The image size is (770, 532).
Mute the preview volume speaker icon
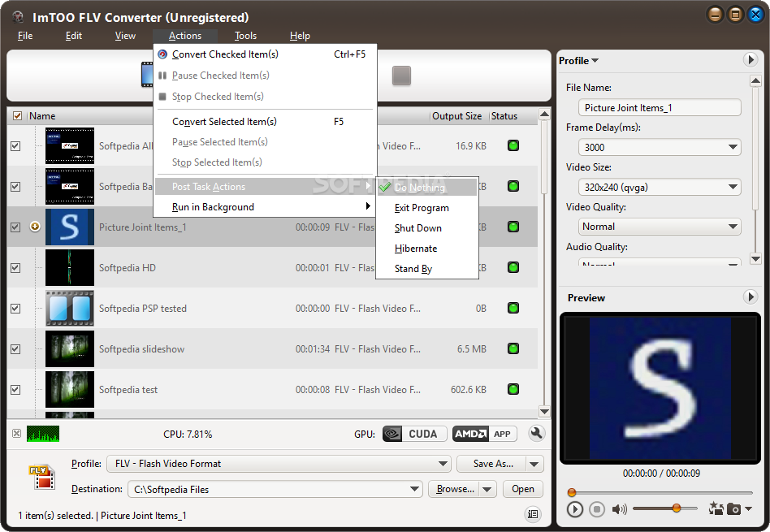pyautogui.click(x=619, y=509)
